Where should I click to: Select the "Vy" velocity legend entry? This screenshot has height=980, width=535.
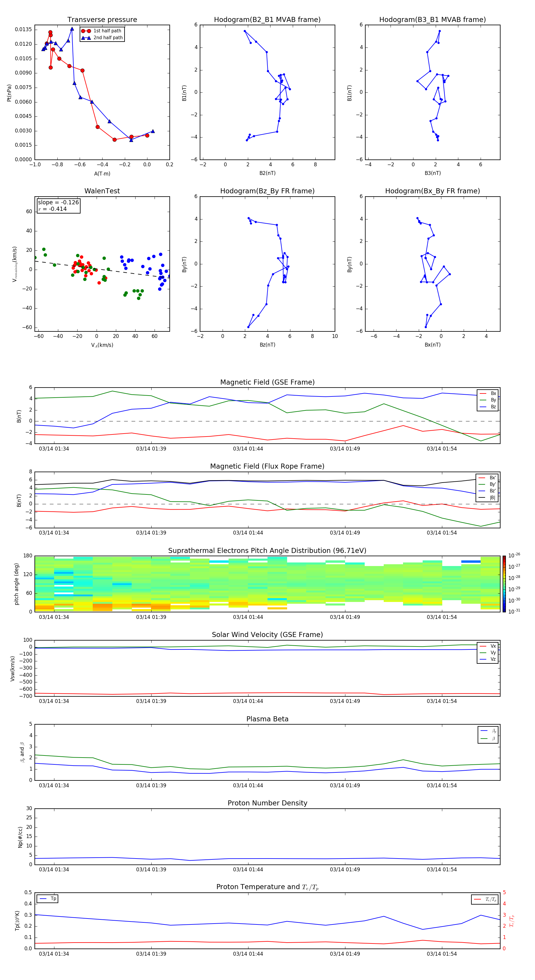488,652
